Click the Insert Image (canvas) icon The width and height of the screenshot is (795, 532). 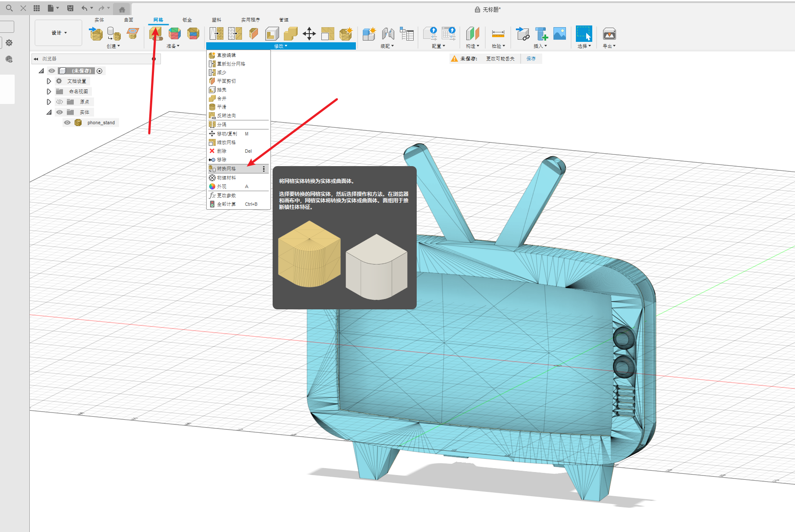559,34
